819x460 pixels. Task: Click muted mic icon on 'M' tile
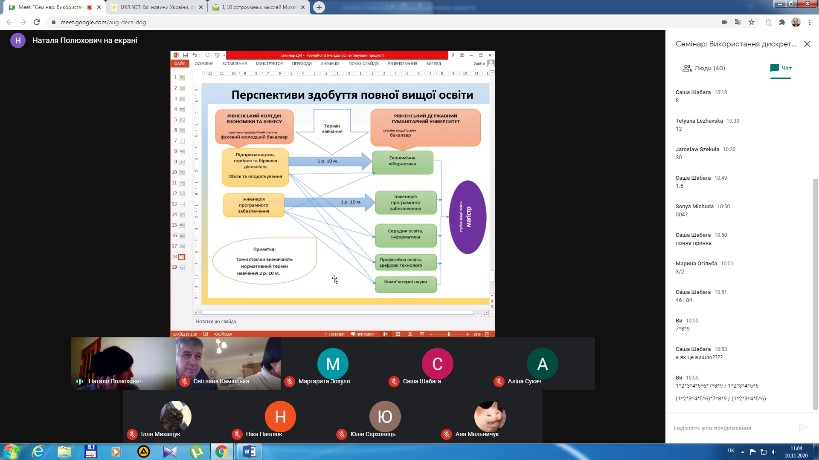click(x=289, y=382)
